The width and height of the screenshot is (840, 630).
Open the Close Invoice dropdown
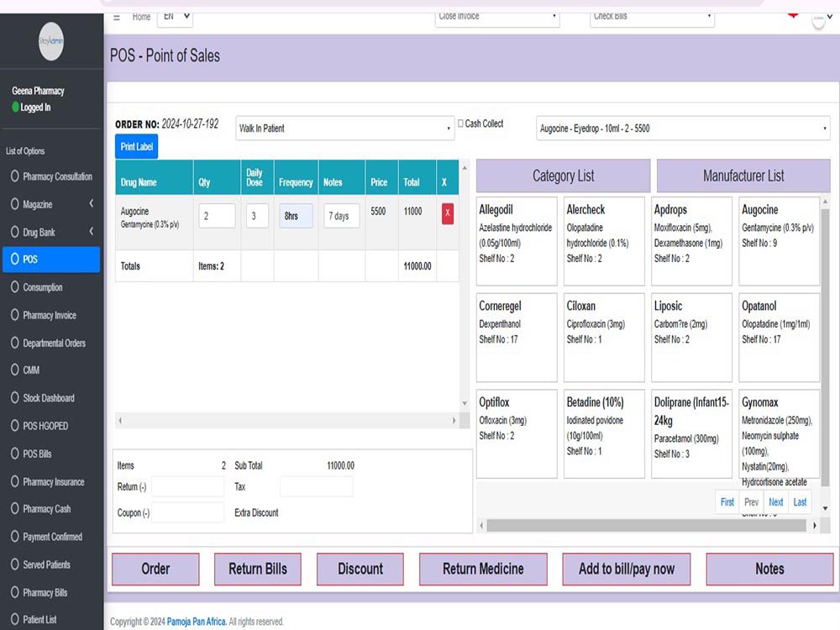497,18
